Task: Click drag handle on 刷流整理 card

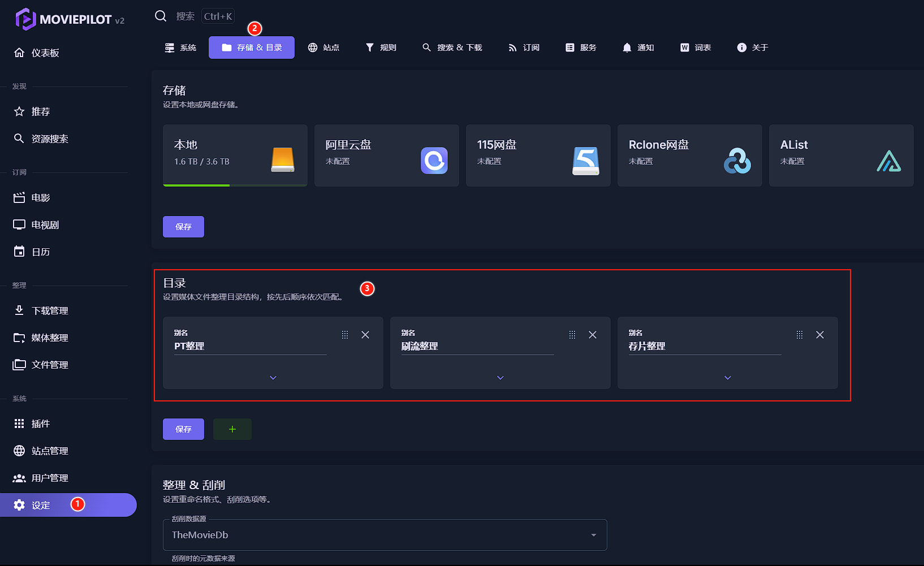Action: [572, 335]
